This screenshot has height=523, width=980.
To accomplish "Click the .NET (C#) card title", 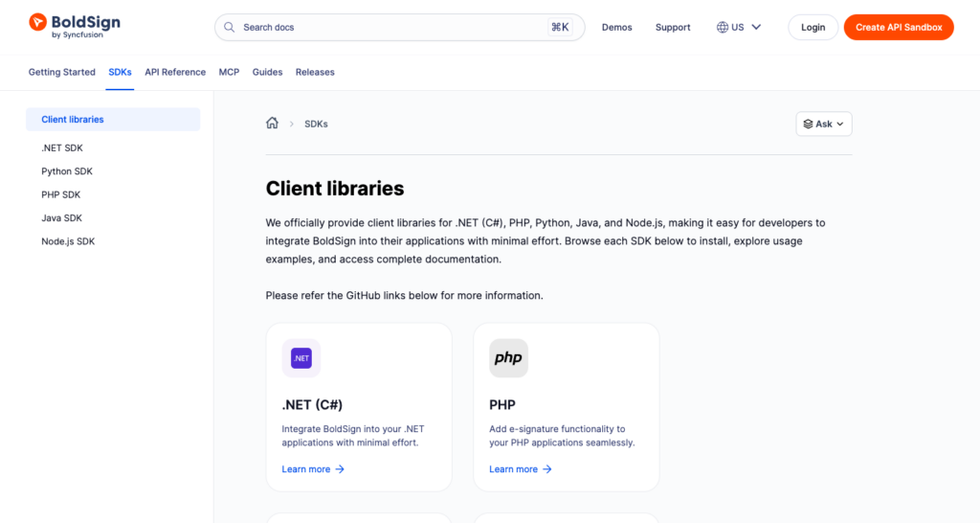I will point(312,405).
